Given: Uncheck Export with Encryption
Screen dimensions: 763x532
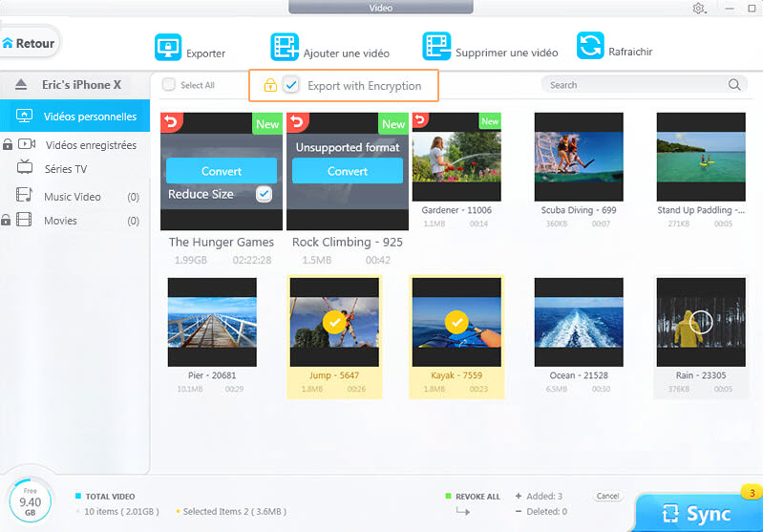Looking at the screenshot, I should point(291,86).
